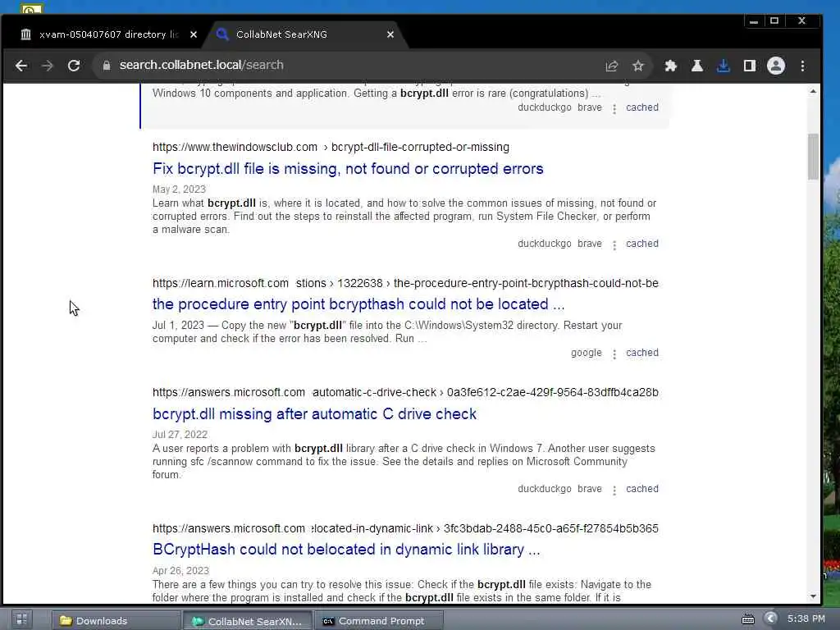
Task: Click the scrollbar down arrow
Action: 813,597
